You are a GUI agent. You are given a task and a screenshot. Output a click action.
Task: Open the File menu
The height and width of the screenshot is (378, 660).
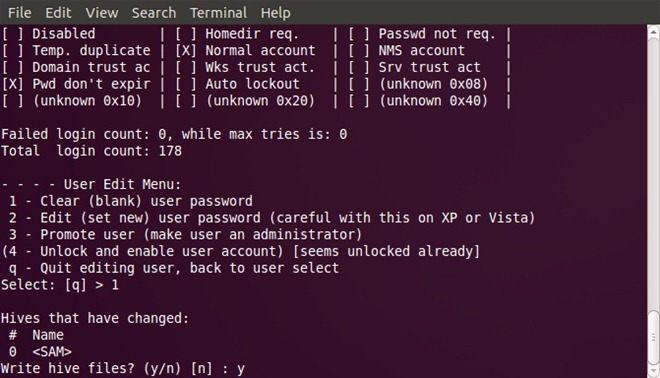tap(19, 13)
